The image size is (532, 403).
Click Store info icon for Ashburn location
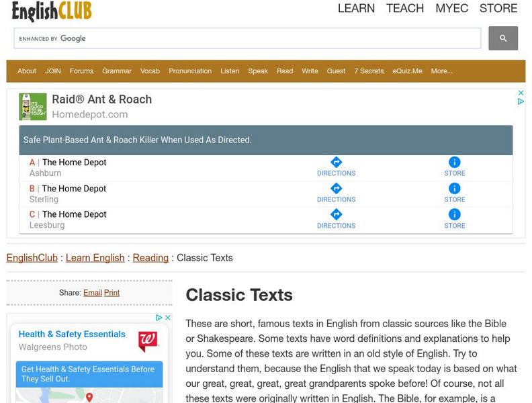(x=454, y=162)
